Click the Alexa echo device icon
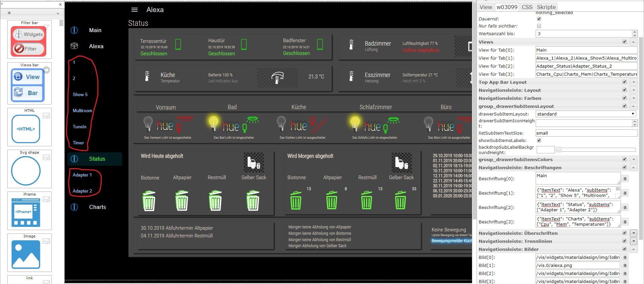 click(x=74, y=46)
